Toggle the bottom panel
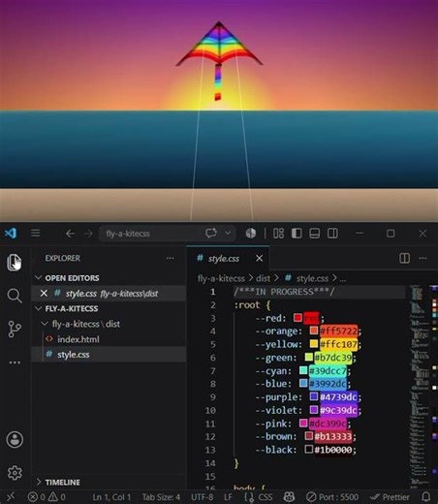The width and height of the screenshot is (438, 504). click(x=315, y=233)
